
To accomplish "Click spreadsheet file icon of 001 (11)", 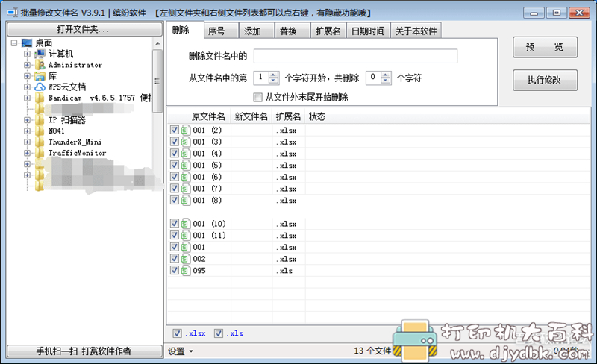I will [185, 236].
